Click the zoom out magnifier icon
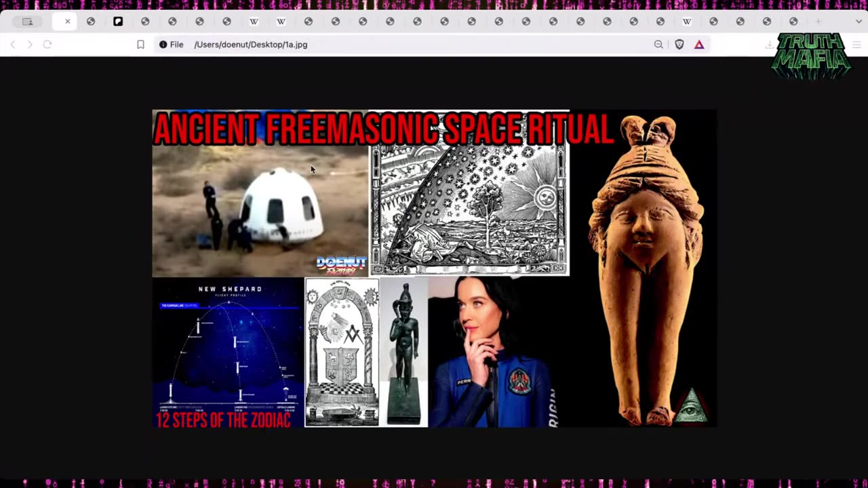This screenshot has width=868, height=488. point(658,45)
